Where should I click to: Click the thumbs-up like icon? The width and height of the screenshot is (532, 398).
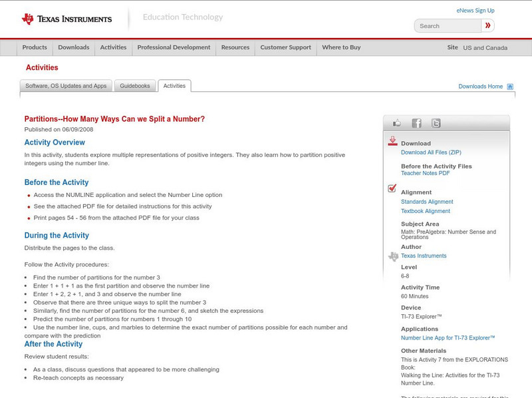(x=396, y=123)
